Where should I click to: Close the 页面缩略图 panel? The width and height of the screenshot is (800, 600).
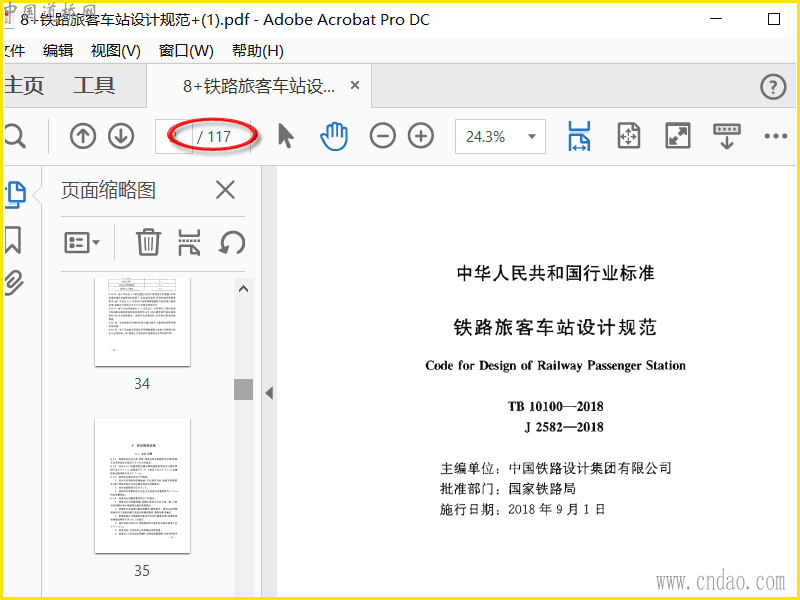pyautogui.click(x=225, y=190)
